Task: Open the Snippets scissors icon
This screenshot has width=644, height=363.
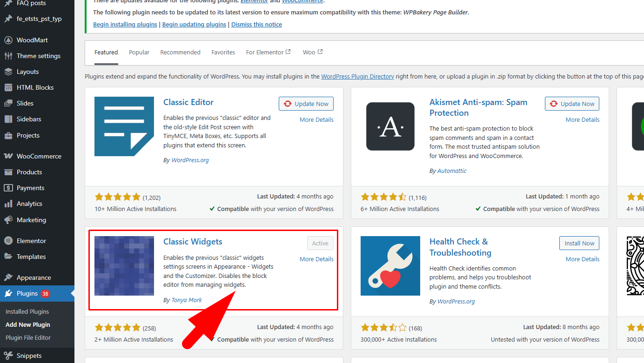Action: (x=8, y=356)
